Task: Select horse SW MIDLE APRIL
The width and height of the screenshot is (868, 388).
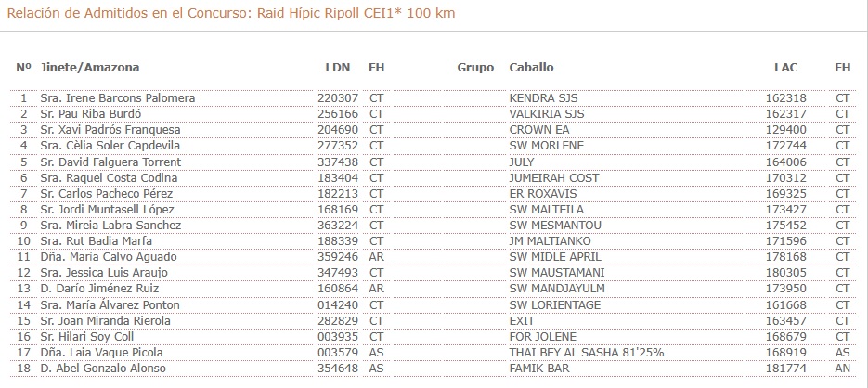Action: pyautogui.click(x=555, y=257)
